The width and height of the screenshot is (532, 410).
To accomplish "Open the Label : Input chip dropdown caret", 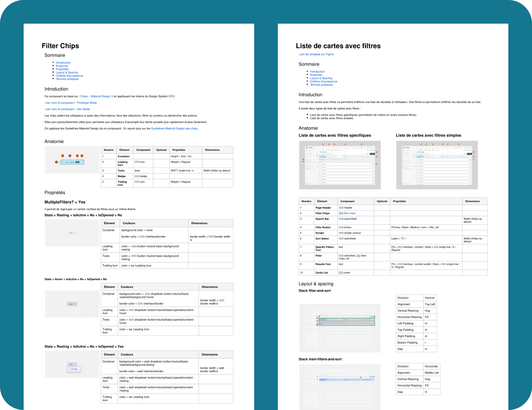I will [82, 162].
